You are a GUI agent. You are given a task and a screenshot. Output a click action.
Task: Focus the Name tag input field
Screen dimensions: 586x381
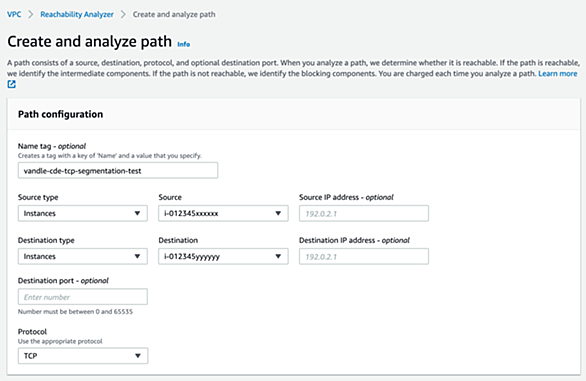(118, 171)
